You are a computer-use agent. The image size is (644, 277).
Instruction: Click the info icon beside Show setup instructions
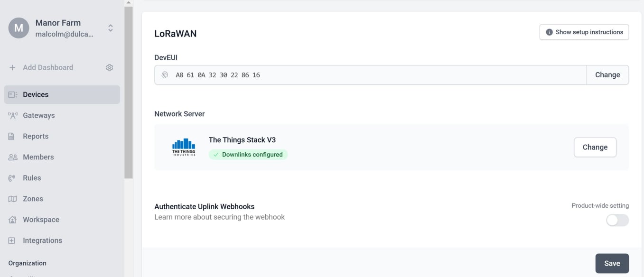(549, 31)
